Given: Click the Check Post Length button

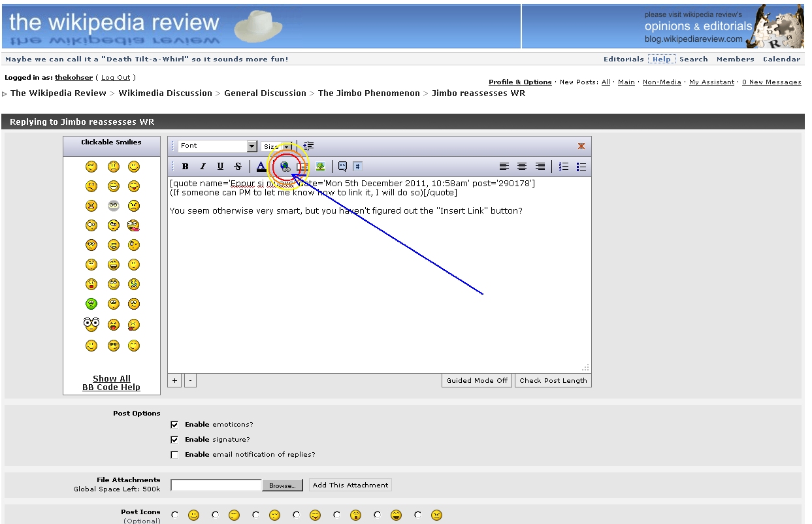Looking at the screenshot, I should 553,380.
